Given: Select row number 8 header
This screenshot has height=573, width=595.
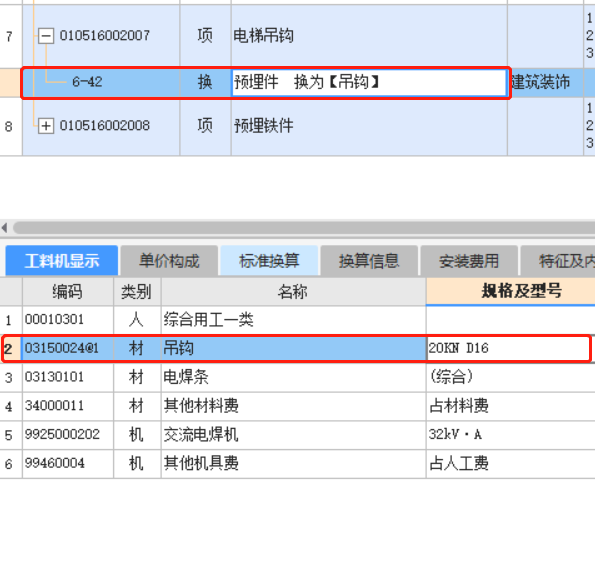Looking at the screenshot, I should (11, 126).
